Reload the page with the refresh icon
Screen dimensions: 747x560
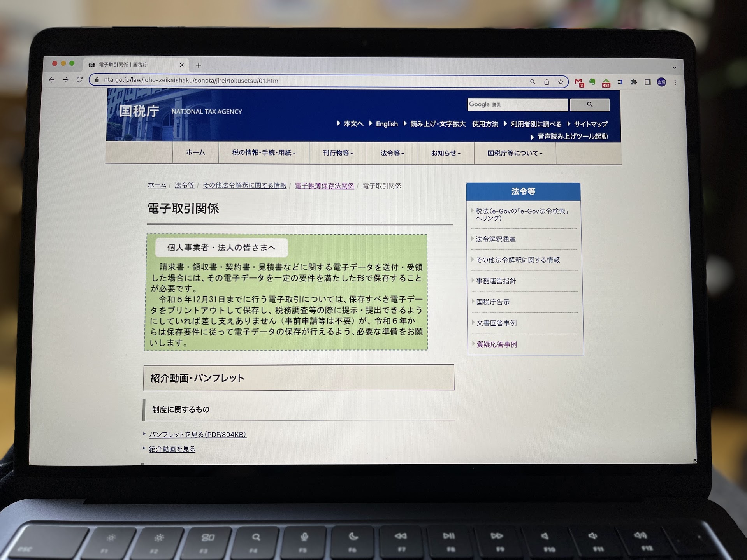point(79,80)
